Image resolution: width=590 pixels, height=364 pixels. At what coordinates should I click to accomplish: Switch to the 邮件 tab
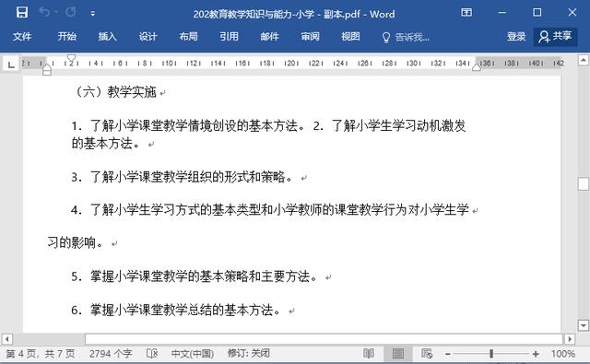coord(269,37)
